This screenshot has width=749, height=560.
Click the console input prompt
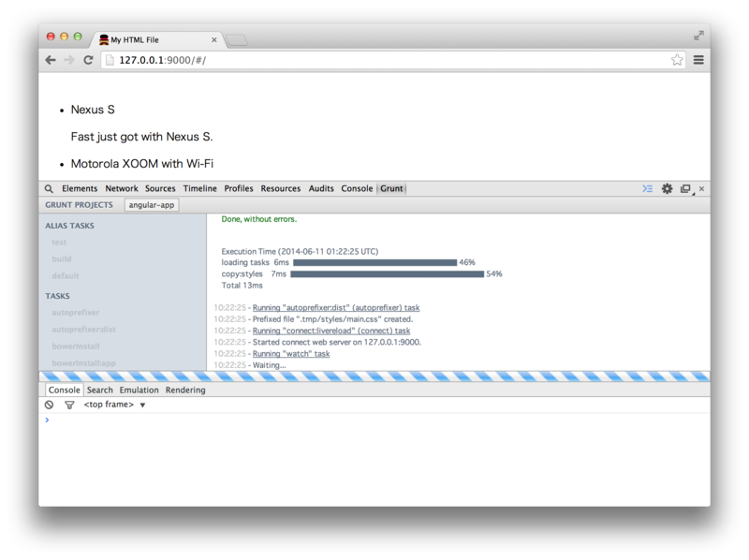tap(374, 420)
